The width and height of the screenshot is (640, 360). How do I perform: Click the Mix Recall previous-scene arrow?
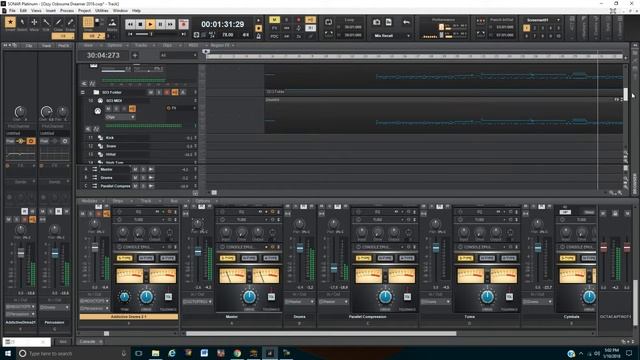tap(406, 22)
